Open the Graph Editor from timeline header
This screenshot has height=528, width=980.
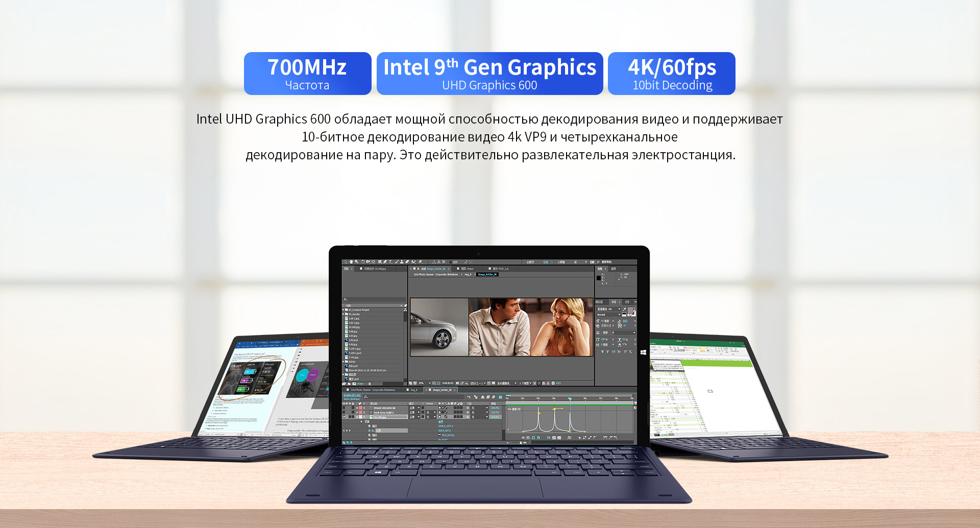[x=501, y=397]
